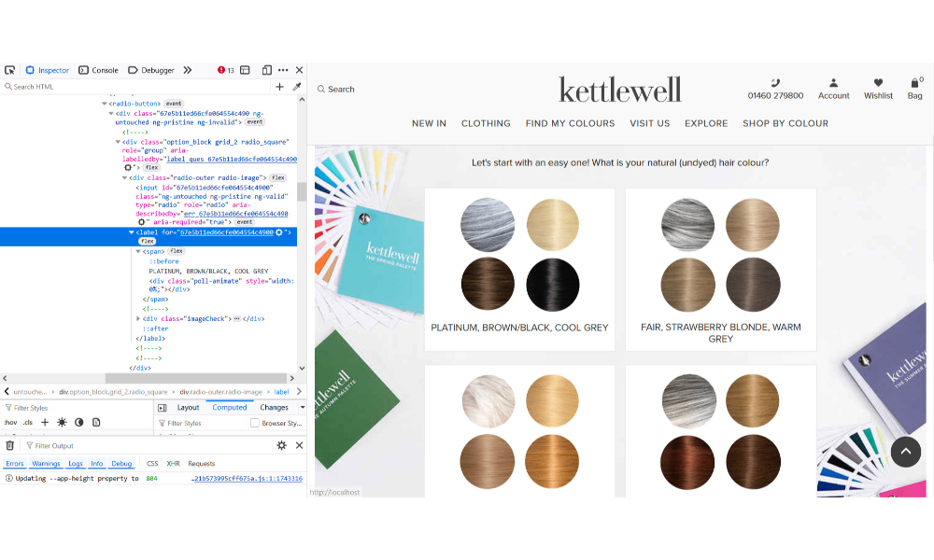
Task: Choose Fair, Strawberry Blonde, Warm Grey option
Action: (721, 270)
